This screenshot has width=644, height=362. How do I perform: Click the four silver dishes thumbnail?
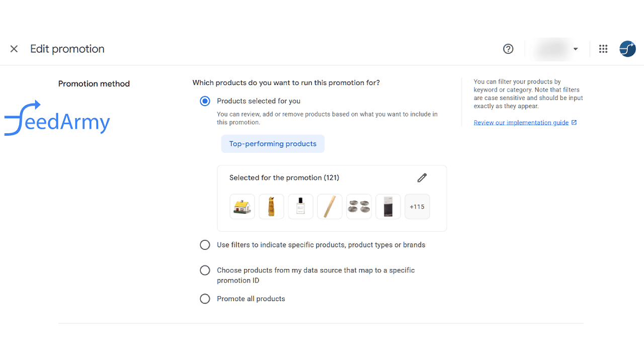[x=359, y=207]
